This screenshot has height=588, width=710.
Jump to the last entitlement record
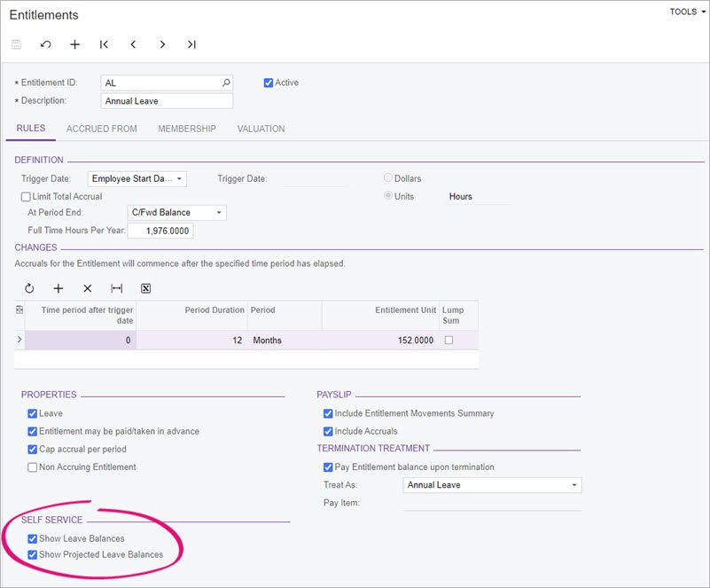point(191,44)
